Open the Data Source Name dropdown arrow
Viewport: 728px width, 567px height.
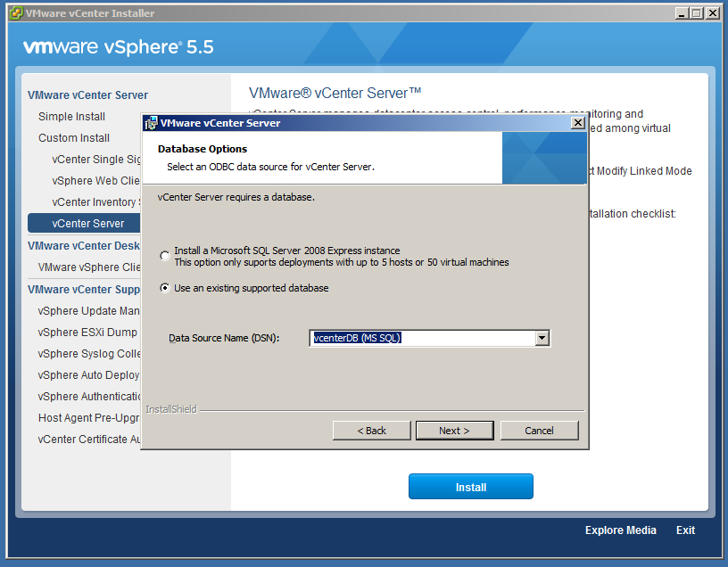click(542, 338)
